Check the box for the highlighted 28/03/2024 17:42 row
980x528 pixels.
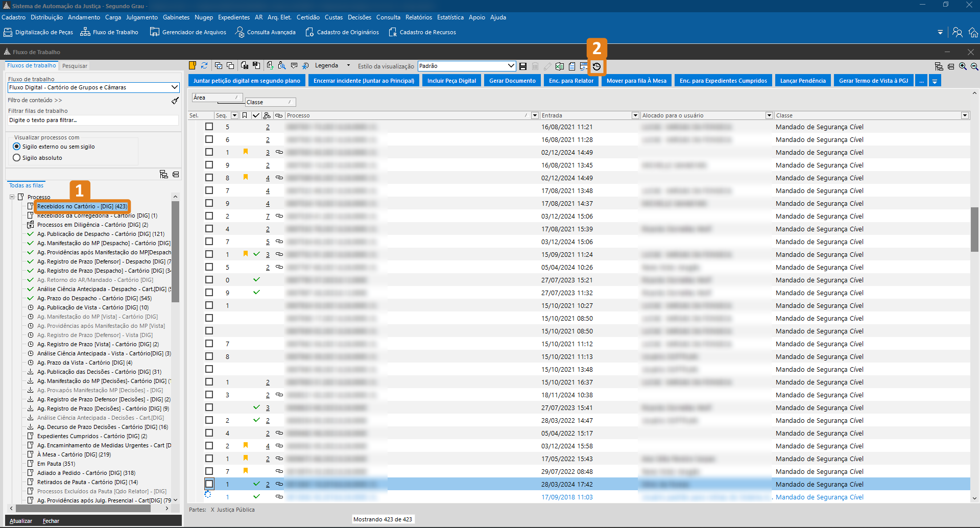(209, 484)
